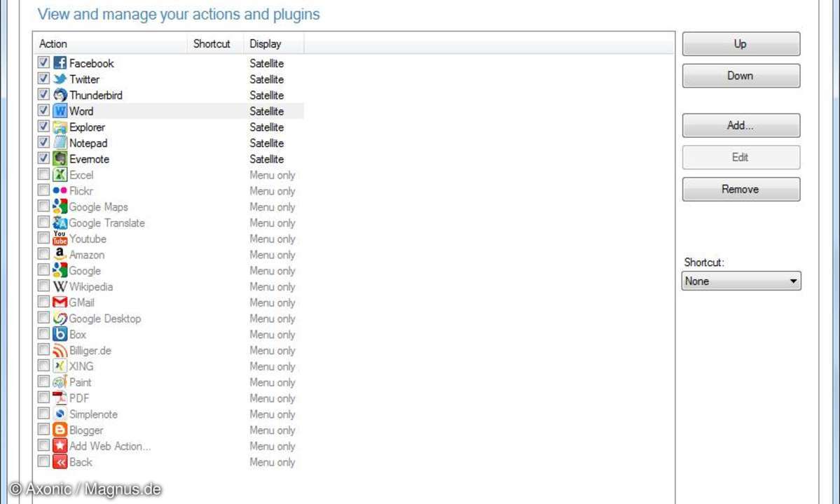Select the Google Desktop row label
840x504 pixels.
point(105,318)
